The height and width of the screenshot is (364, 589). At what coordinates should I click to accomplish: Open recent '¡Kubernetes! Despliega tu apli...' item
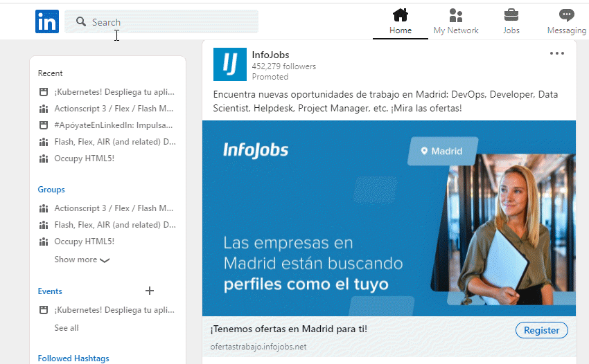[114, 92]
